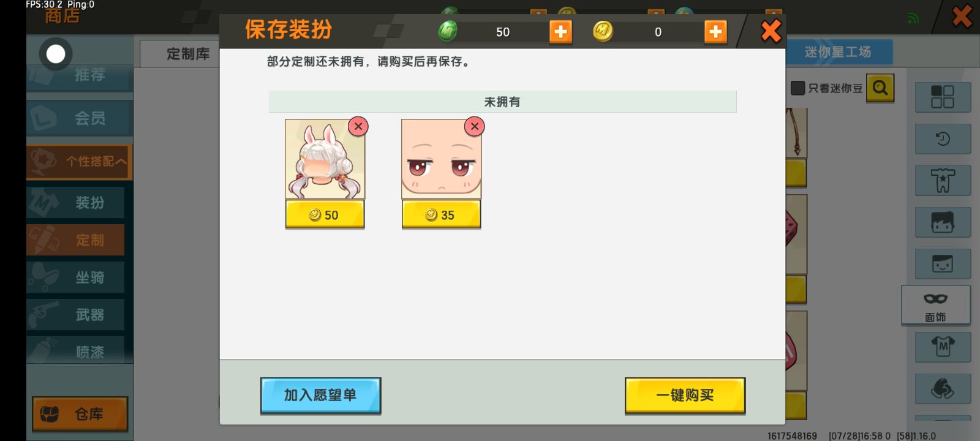Viewport: 980px width, 441px height.
Task: Switch to 迷你星工场 tab
Action: pos(838,52)
